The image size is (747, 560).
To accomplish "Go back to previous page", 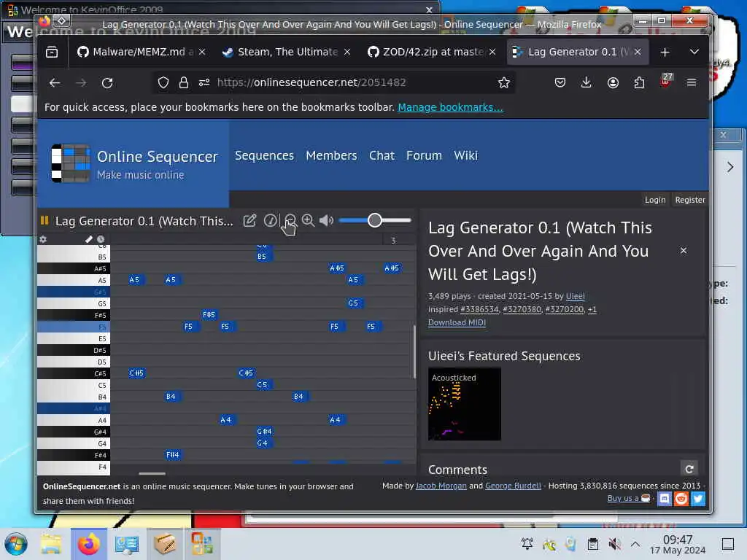I will [55, 83].
